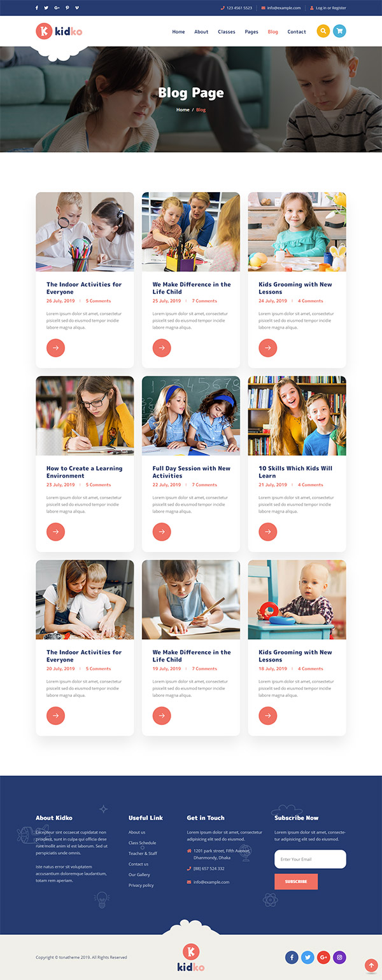382x980 pixels.
Task: Click the Google Plus icon in footer
Action: pyautogui.click(x=323, y=956)
